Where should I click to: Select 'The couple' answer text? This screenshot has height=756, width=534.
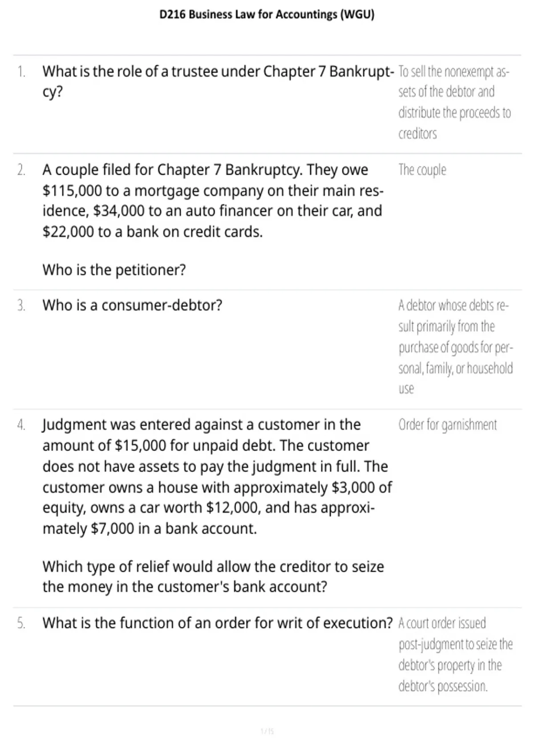[422, 170]
